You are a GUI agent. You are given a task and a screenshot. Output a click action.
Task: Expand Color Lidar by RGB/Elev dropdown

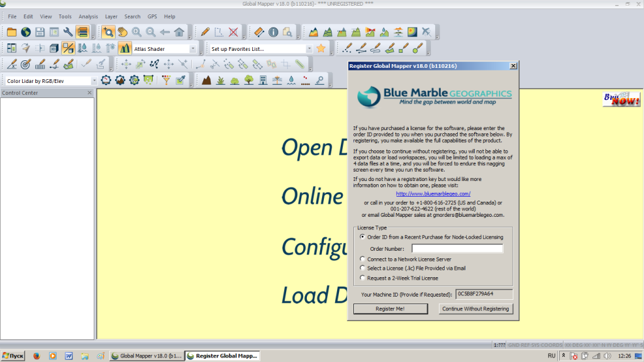(x=94, y=81)
